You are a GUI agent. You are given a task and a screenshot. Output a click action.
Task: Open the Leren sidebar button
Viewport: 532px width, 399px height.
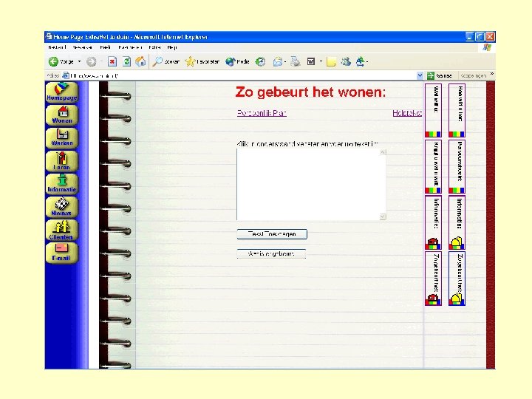62,161
